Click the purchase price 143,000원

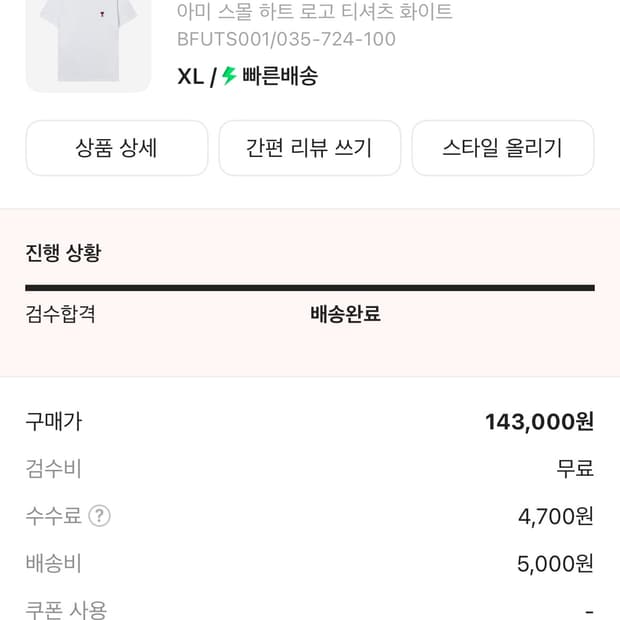pos(539,422)
